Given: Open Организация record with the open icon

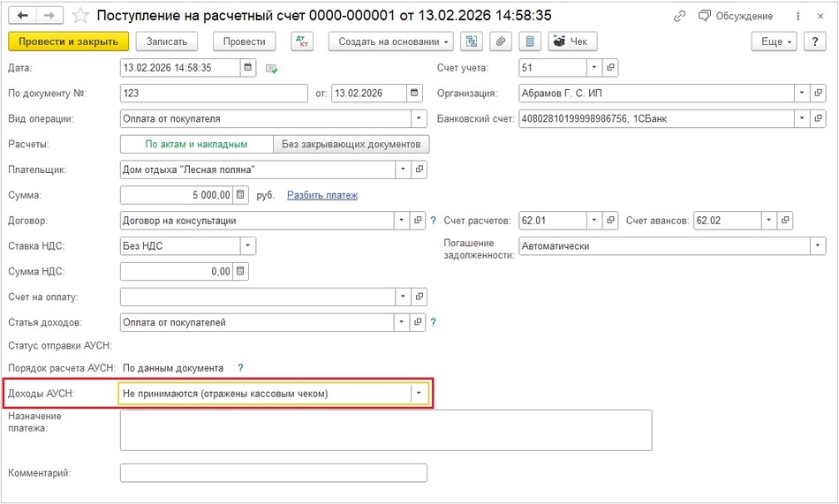Looking at the screenshot, I should click(819, 94).
